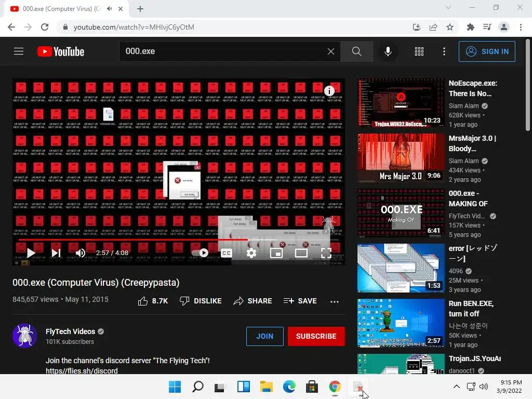Toggle closed captions CC
This screenshot has height=399, width=532.
[227, 253]
